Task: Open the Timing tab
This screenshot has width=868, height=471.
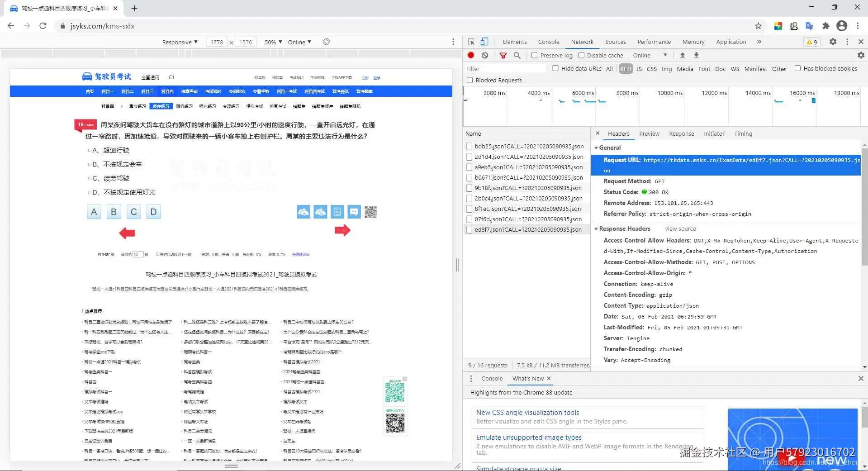Action: [743, 133]
